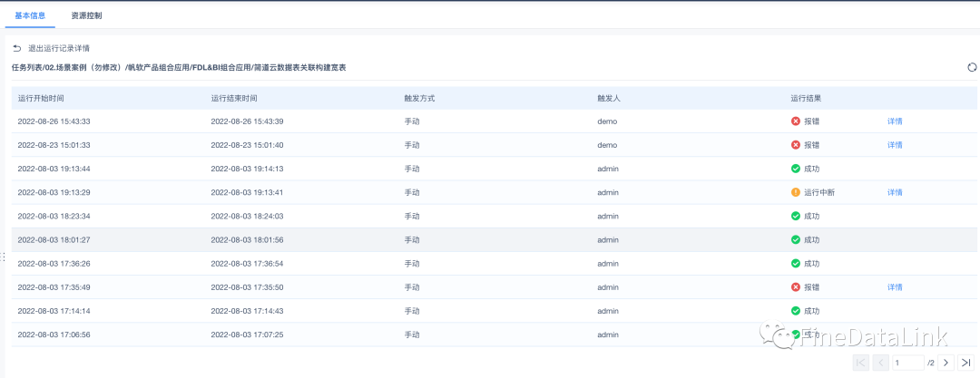Click 报错 status in the 17:35:49 row
The image size is (980, 378).
pyautogui.click(x=812, y=287)
